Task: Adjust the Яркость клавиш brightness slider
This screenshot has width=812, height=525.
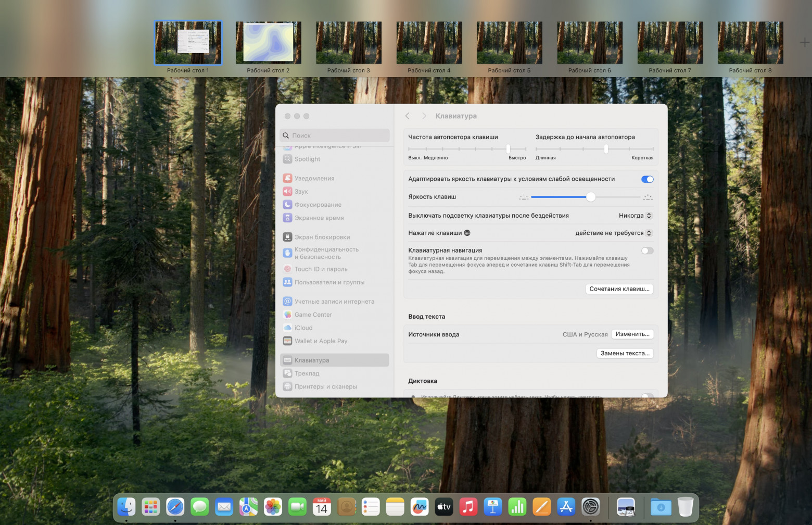Action: tap(591, 197)
